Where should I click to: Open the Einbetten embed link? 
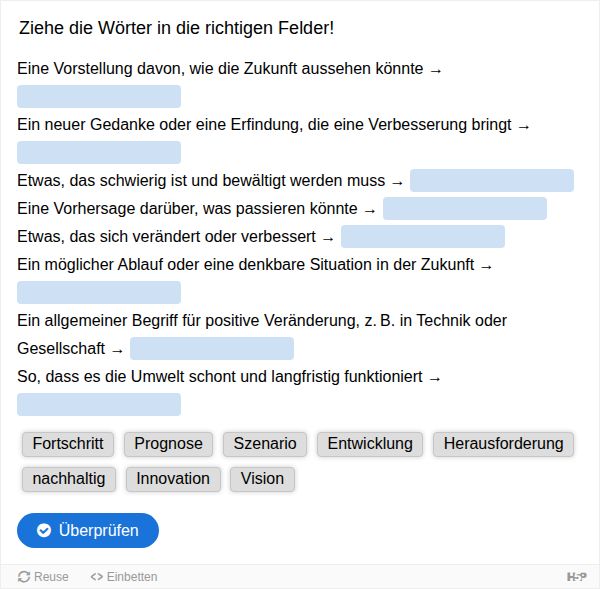click(x=124, y=576)
